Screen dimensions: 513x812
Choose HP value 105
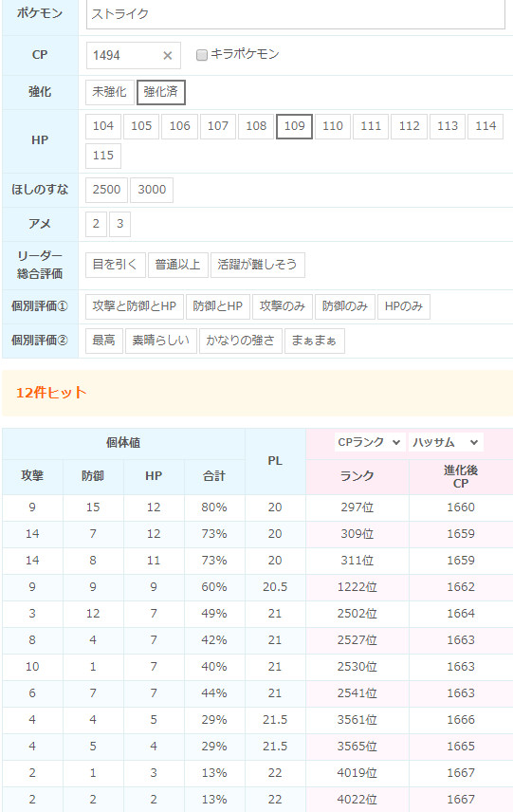tap(141, 126)
